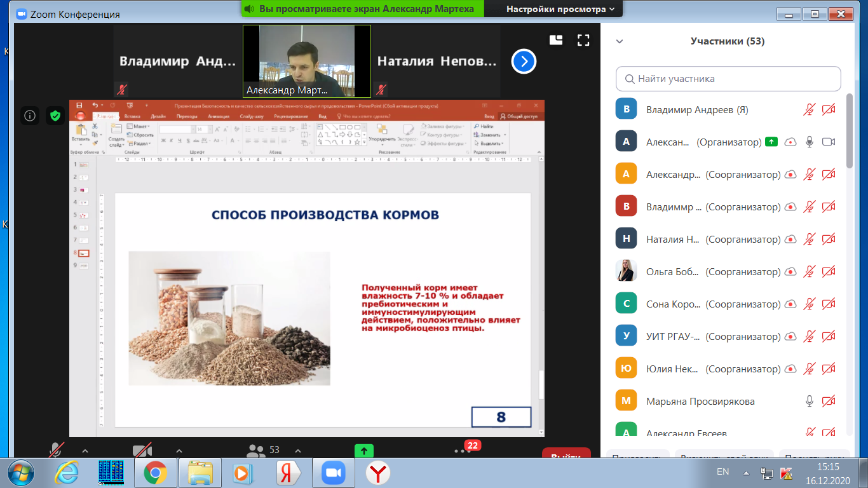The width and height of the screenshot is (868, 488).
Task: Collapse the Участники panel chevron
Action: [x=620, y=41]
